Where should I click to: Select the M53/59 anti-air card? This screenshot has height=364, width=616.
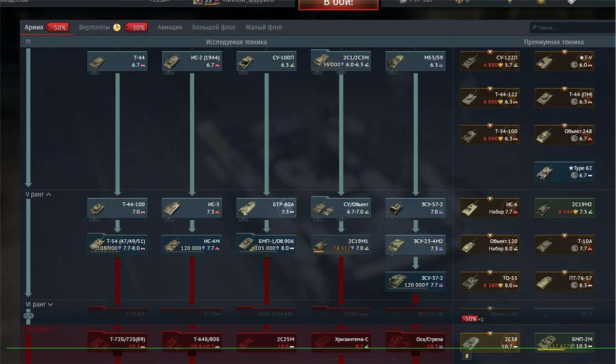click(x=416, y=62)
